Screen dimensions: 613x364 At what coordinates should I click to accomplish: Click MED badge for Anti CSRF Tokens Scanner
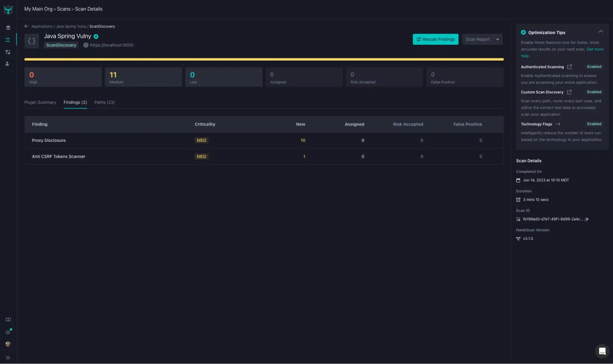pos(201,157)
